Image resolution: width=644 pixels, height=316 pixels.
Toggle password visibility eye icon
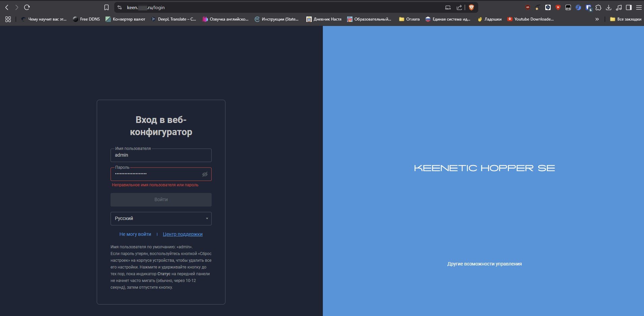coord(205,174)
